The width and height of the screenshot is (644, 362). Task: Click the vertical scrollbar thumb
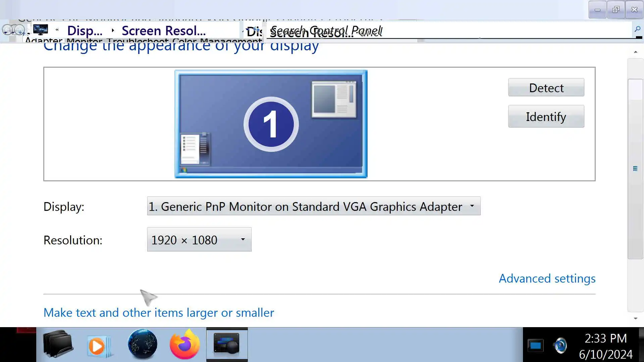coord(635,169)
